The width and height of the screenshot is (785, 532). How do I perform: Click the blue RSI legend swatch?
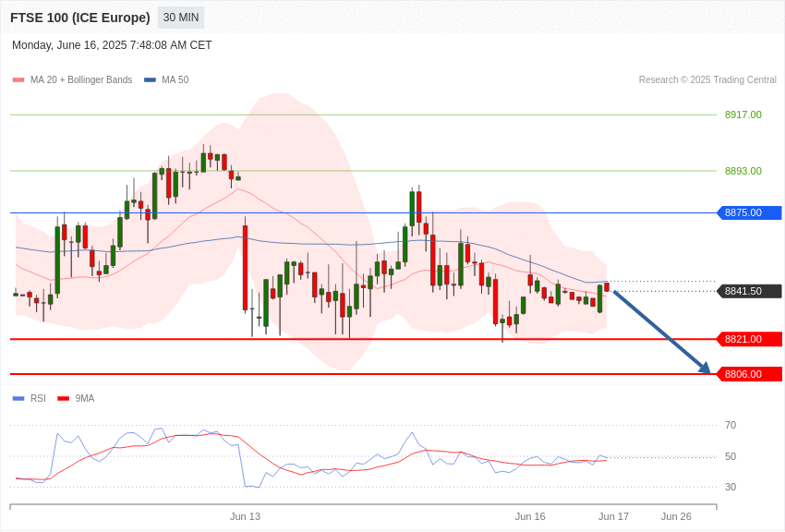(18, 398)
